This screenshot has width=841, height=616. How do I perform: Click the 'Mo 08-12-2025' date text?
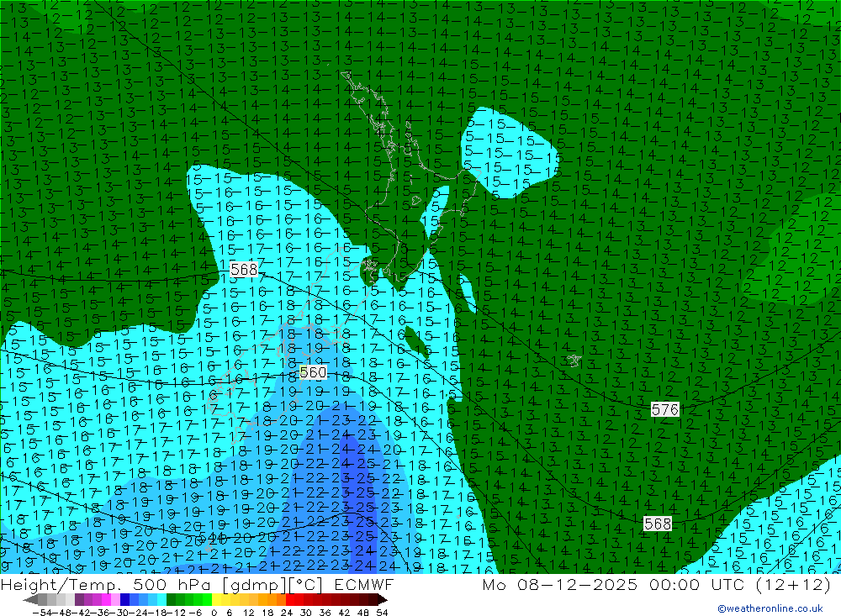click(560, 584)
